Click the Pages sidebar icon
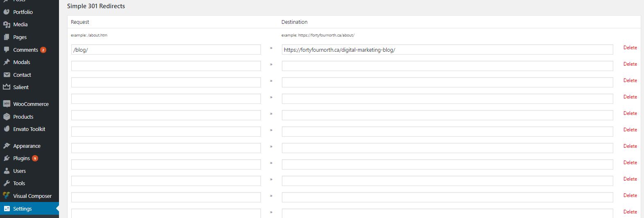Image resolution: width=644 pixels, height=218 pixels. pyautogui.click(x=7, y=37)
